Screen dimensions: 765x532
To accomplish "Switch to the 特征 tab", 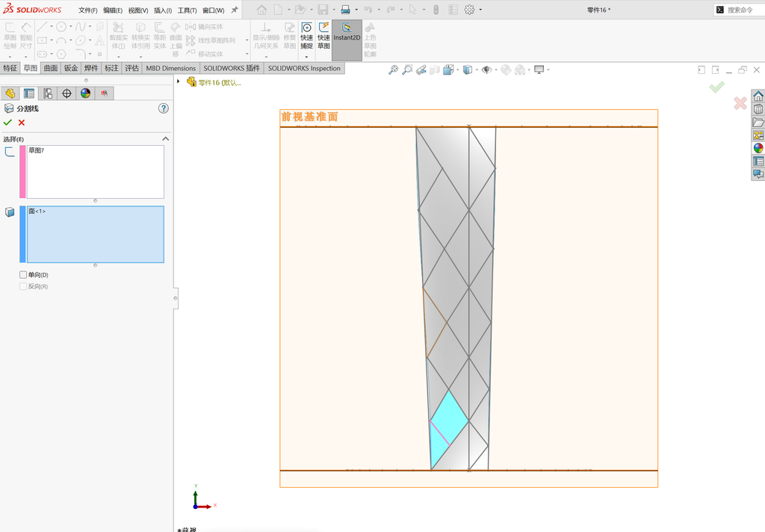I will [10, 68].
